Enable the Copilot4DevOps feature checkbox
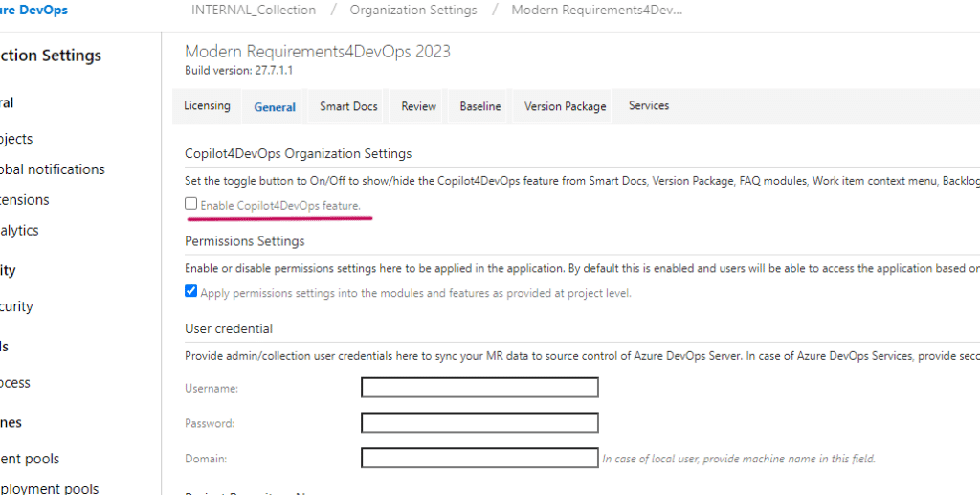980x495 pixels. click(x=191, y=204)
